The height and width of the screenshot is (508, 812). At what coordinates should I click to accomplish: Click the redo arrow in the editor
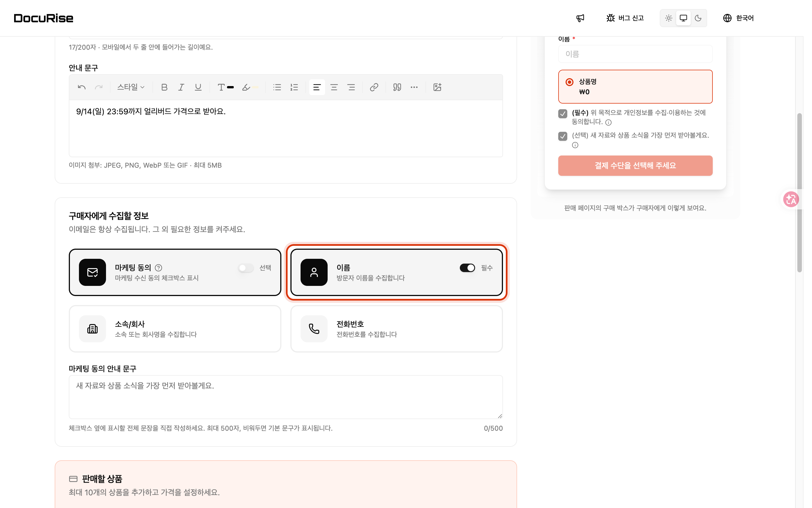click(x=99, y=87)
